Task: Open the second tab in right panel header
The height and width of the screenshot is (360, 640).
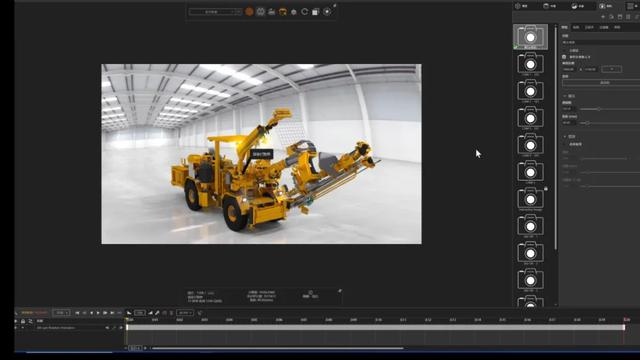Action: 549,6
